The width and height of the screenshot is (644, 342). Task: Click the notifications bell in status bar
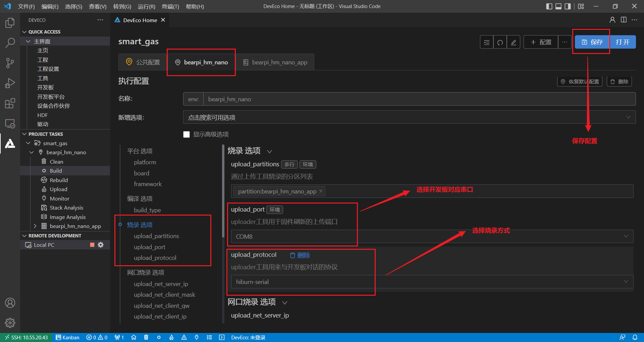coord(635,337)
